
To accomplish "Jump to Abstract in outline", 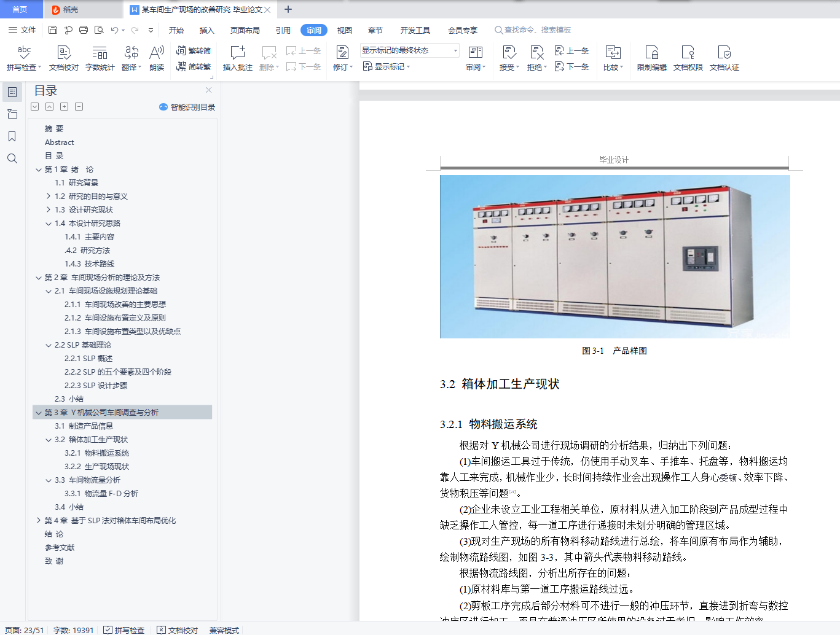I will tap(60, 142).
